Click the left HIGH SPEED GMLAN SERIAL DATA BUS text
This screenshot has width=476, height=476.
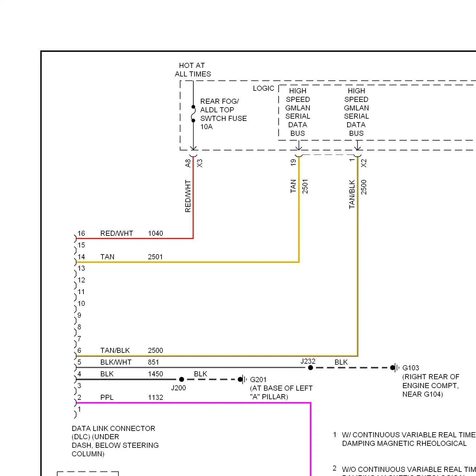click(x=298, y=112)
